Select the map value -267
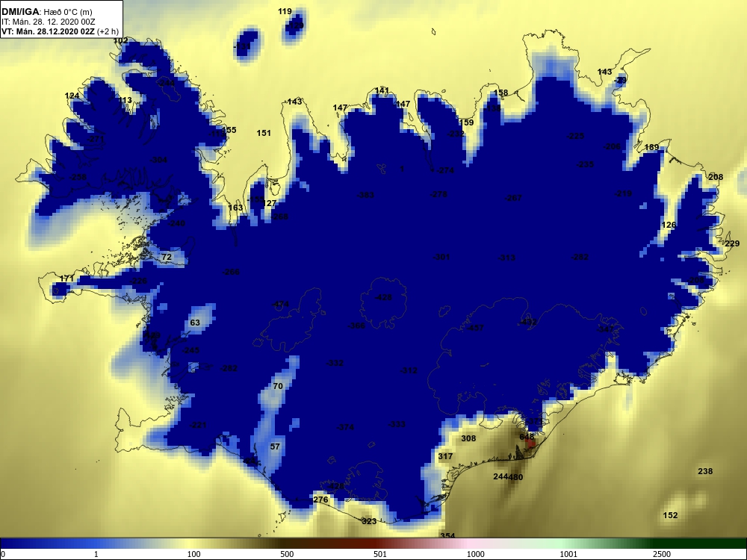 [x=513, y=199]
